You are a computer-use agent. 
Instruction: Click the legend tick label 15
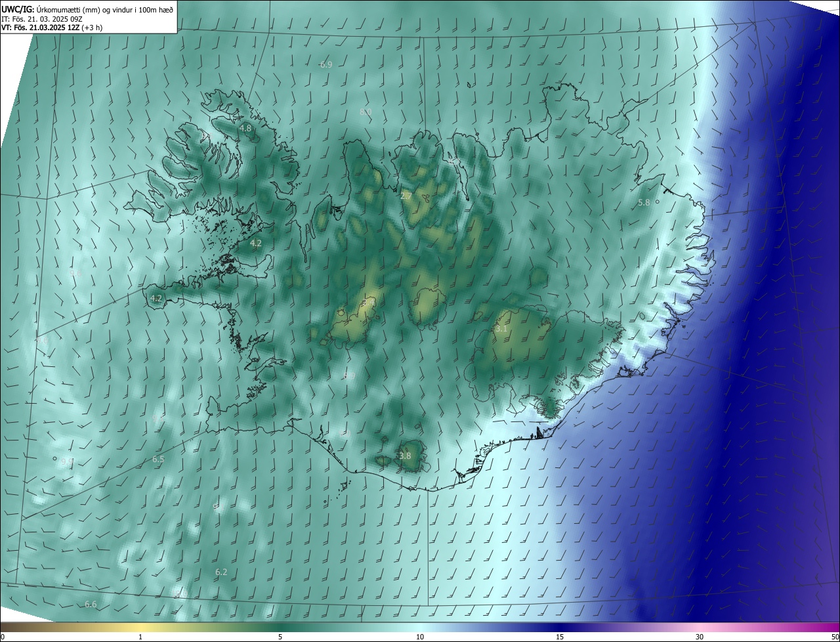tap(560, 637)
